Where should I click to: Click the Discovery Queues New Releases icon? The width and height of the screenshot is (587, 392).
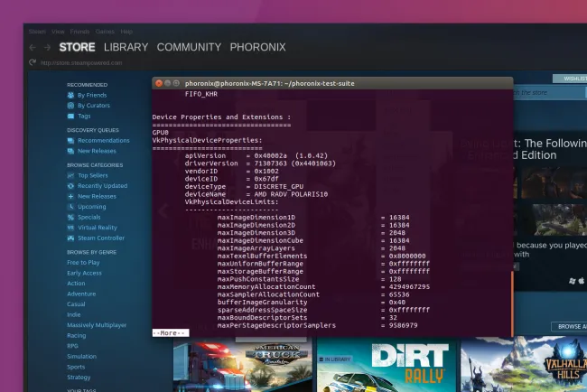[x=70, y=151]
